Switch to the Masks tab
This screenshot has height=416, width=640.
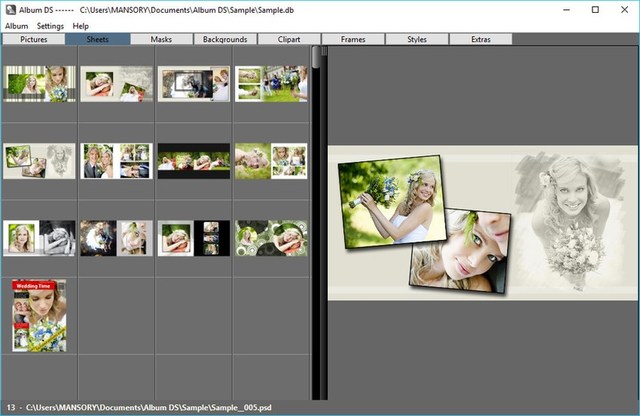(x=161, y=39)
